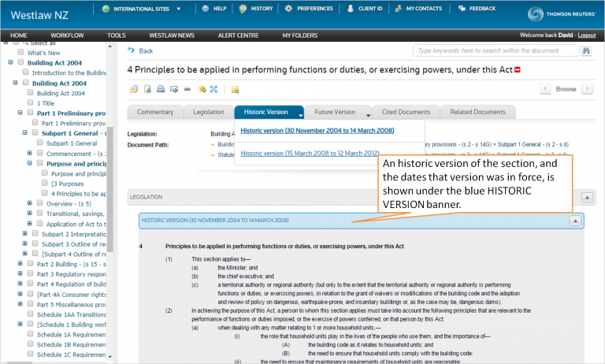Click the red status icon beside section title
Image resolution: width=605 pixels, height=364 pixels.
pyautogui.click(x=518, y=70)
